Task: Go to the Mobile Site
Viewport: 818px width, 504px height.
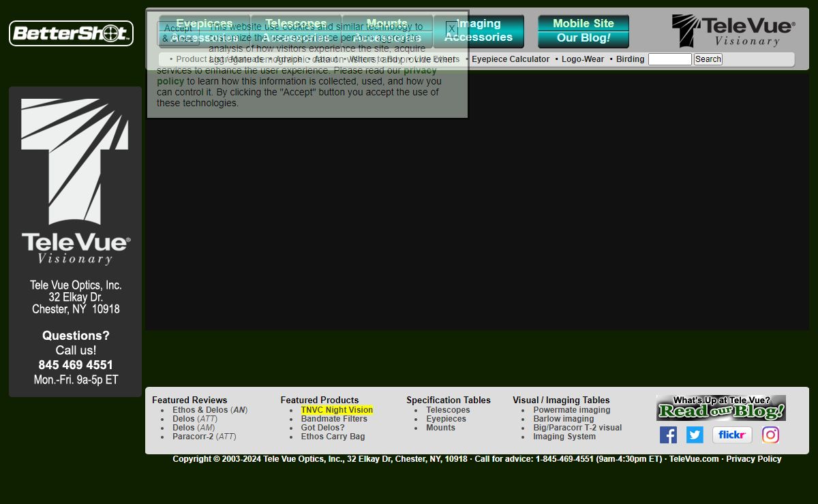Action: (584, 23)
